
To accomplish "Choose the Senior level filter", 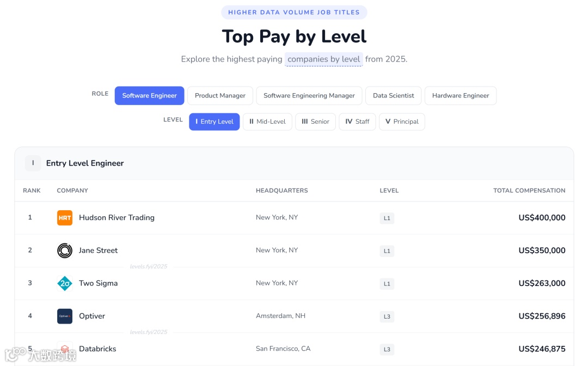I will 315,121.
